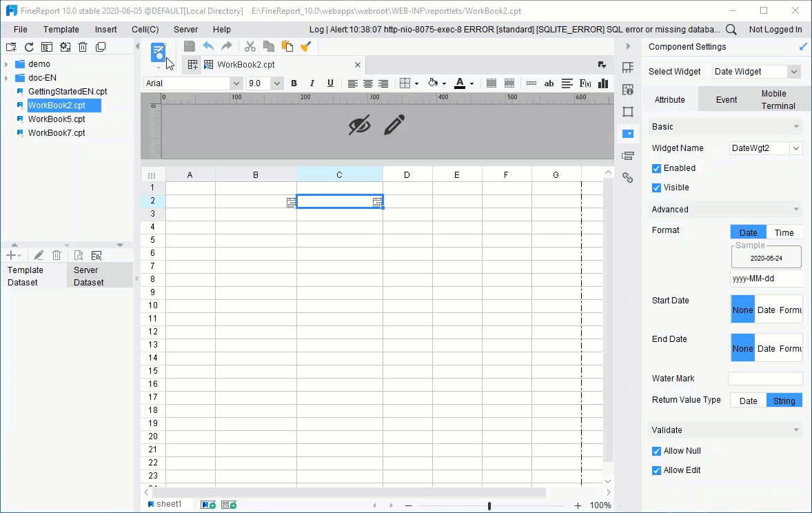
Task: Open font color picker arrow
Action: pyautogui.click(x=471, y=84)
